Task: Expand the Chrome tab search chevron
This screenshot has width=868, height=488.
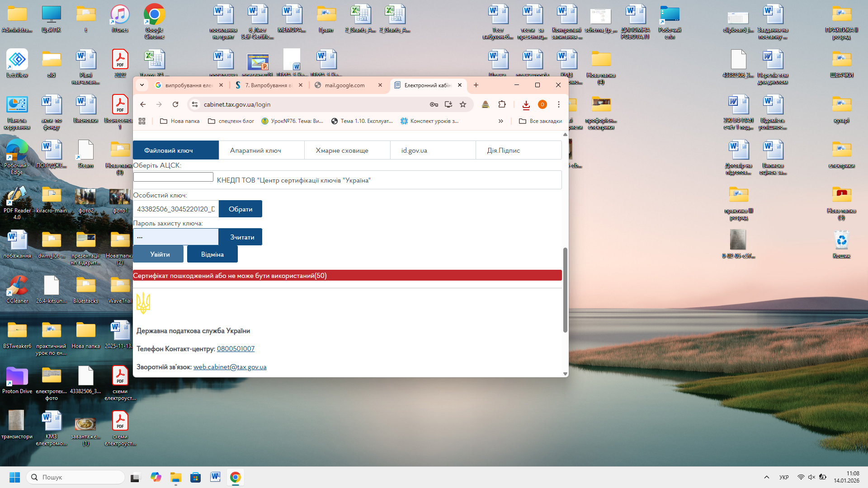Action: point(142,85)
